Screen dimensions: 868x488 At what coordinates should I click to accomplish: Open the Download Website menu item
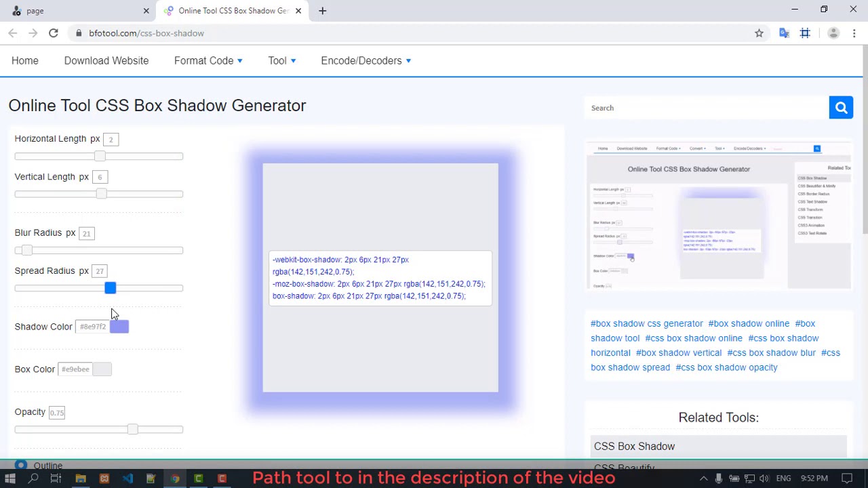[x=106, y=61]
